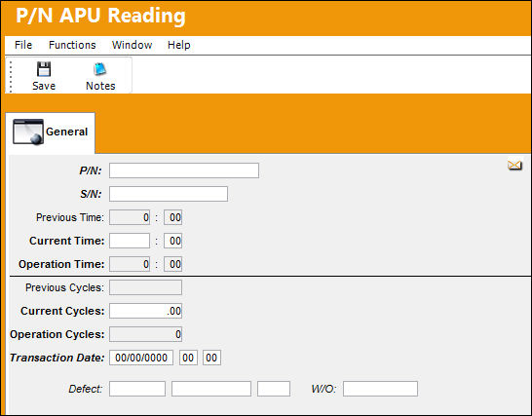Viewport: 532px width, 416px height.
Task: Click the envelope mail icon
Action: click(x=514, y=166)
